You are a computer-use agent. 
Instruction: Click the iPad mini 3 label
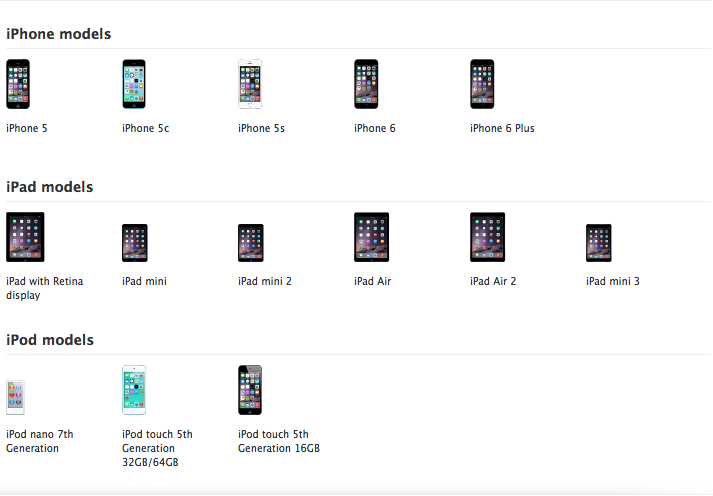pos(613,281)
